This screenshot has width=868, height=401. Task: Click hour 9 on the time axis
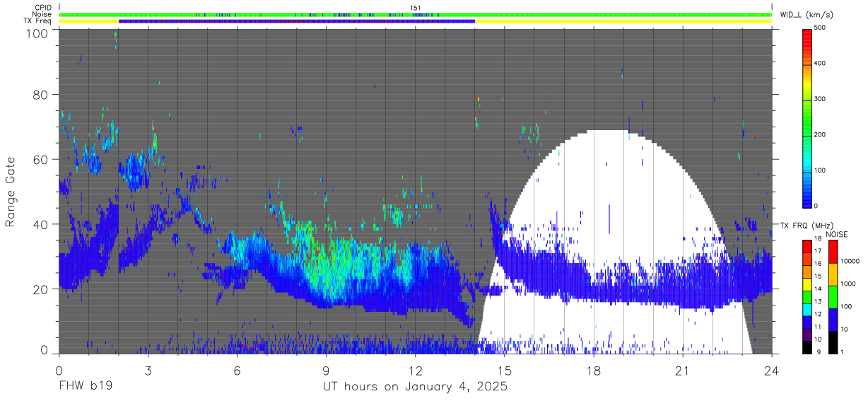pos(327,371)
